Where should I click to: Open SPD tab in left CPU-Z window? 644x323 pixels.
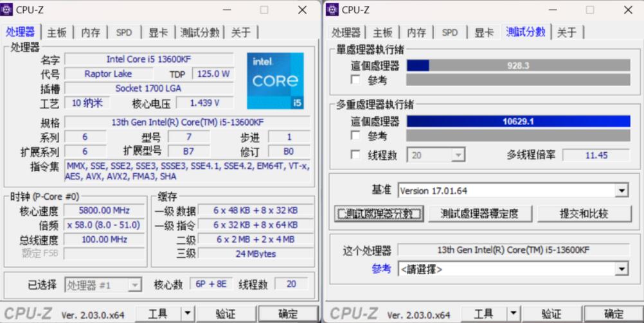coord(124,32)
